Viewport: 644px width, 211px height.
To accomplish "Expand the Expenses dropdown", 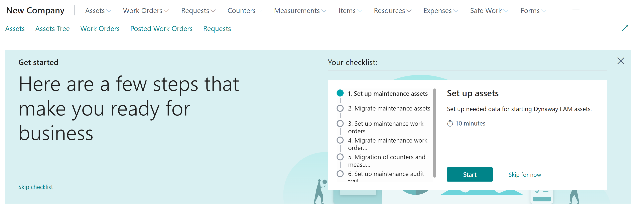I will coord(440,10).
